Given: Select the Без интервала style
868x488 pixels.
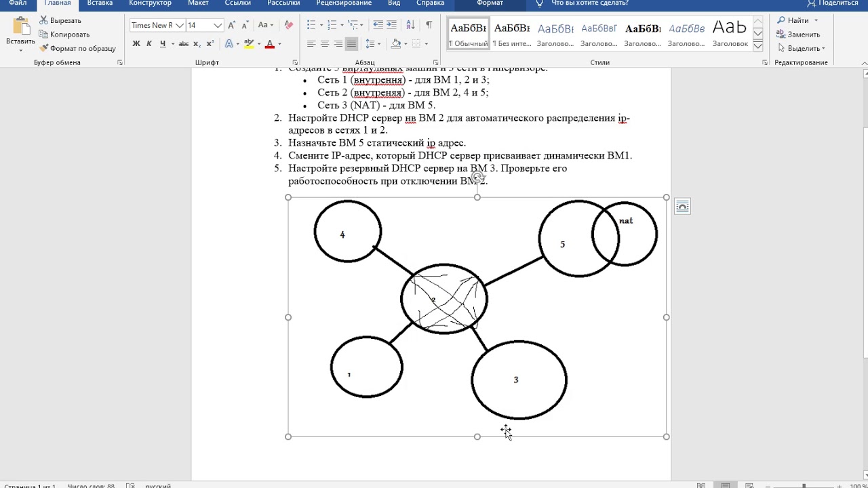Looking at the screenshot, I should pos(511,34).
